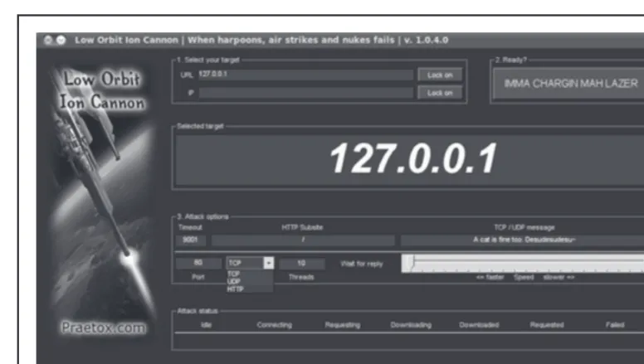Click the Failed status column header

coord(615,325)
